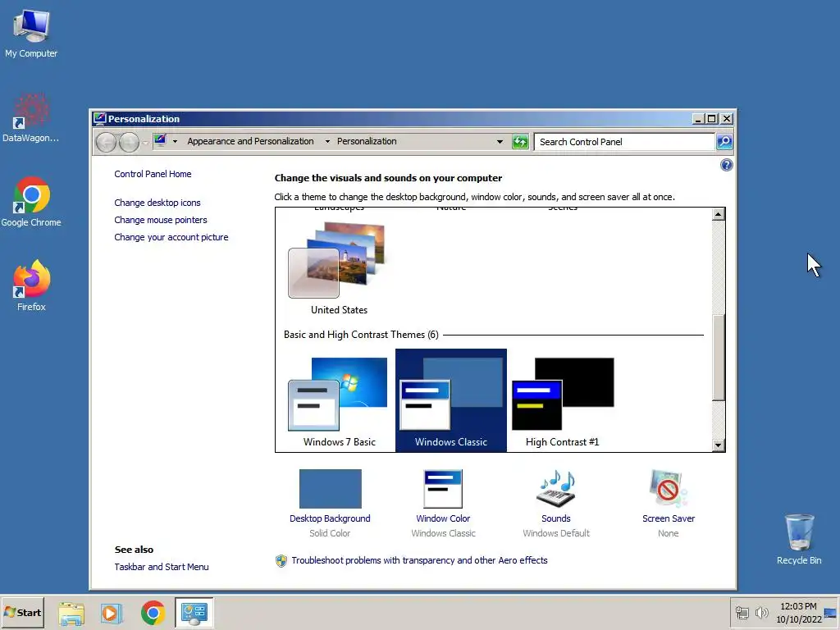This screenshot has height=630, width=840.
Task: Click the theme list scrollbar thumb
Action: (x=719, y=358)
